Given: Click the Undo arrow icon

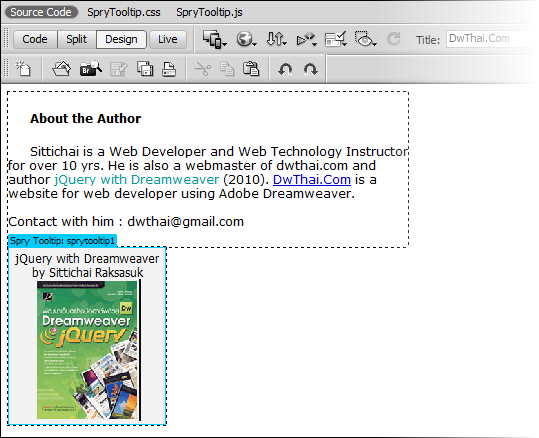Looking at the screenshot, I should tap(285, 69).
